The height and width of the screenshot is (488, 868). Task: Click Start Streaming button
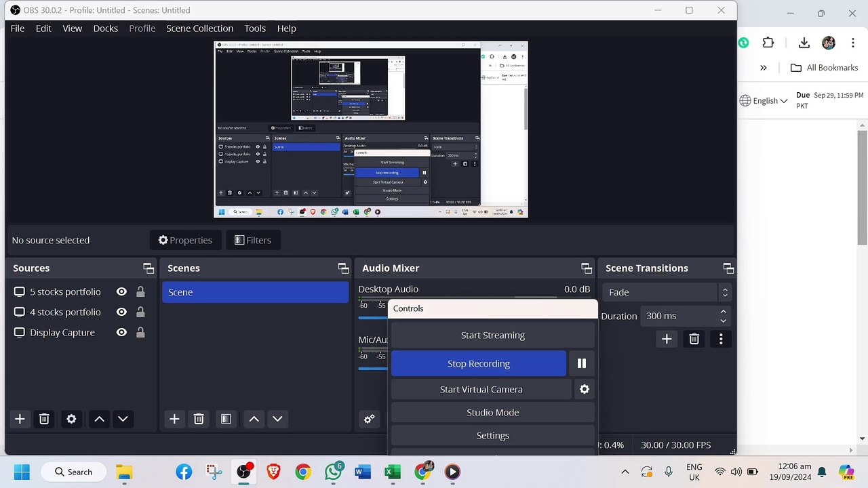point(493,335)
